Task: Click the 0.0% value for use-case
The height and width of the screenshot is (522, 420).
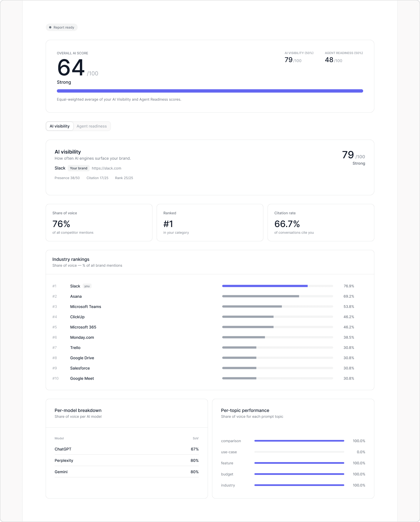Action: (x=361, y=452)
